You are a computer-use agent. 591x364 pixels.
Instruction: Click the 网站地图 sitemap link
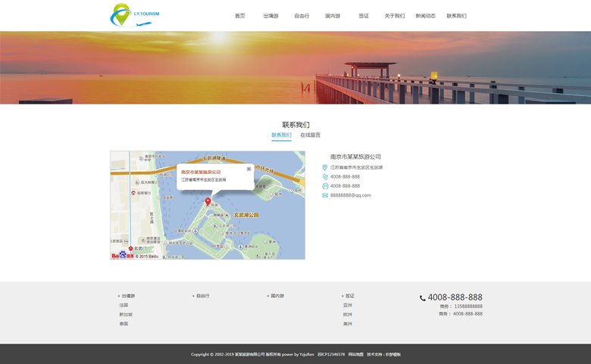(355, 354)
